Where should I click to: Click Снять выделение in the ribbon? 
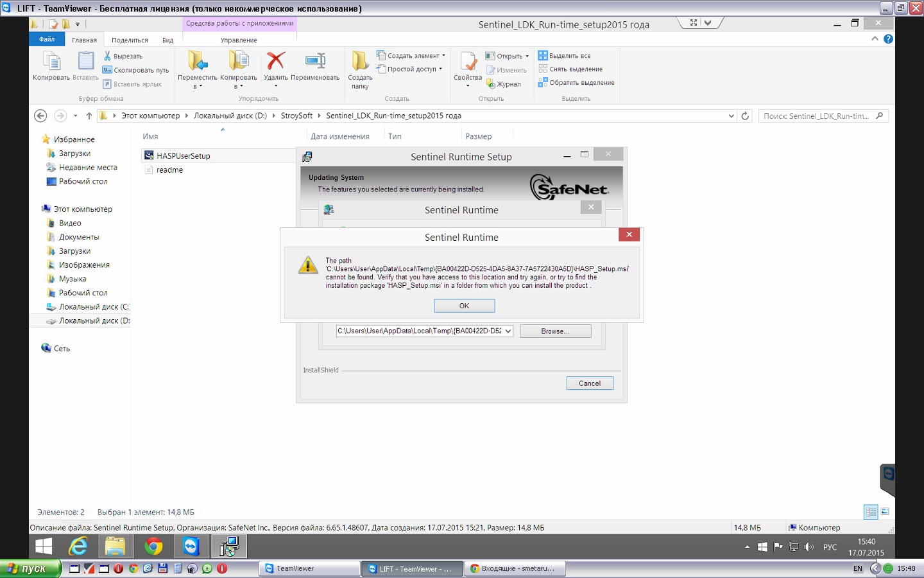570,69
